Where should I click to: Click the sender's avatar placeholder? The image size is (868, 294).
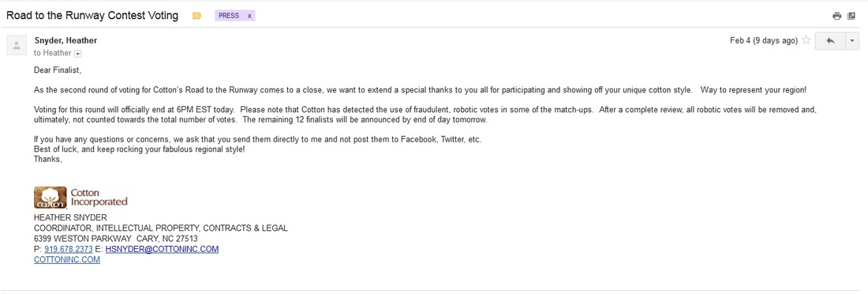[17, 45]
